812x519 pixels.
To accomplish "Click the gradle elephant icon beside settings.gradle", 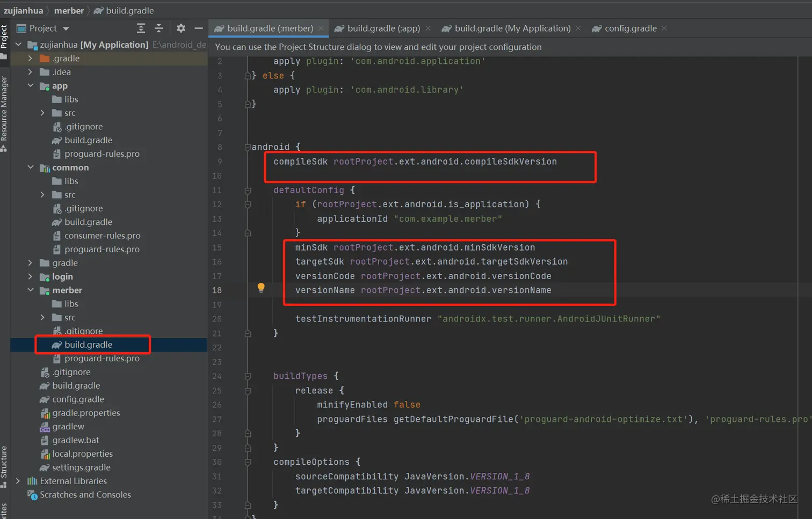I will [x=45, y=467].
